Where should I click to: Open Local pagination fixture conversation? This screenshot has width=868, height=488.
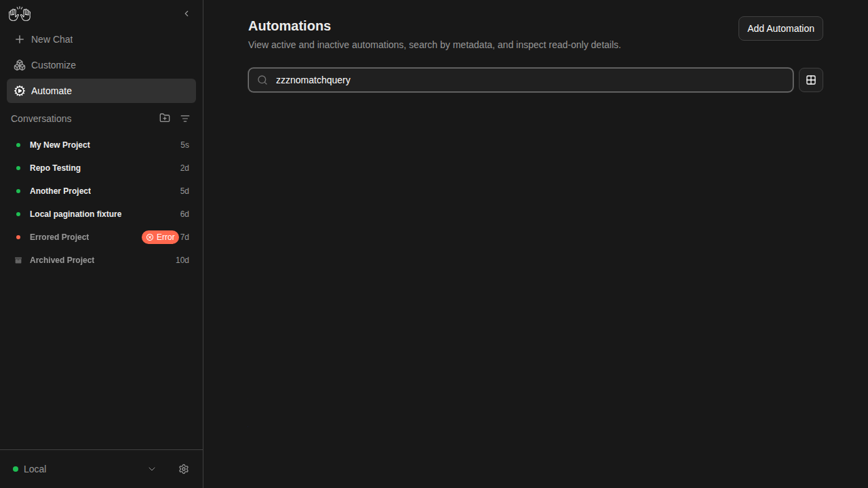coord(101,214)
